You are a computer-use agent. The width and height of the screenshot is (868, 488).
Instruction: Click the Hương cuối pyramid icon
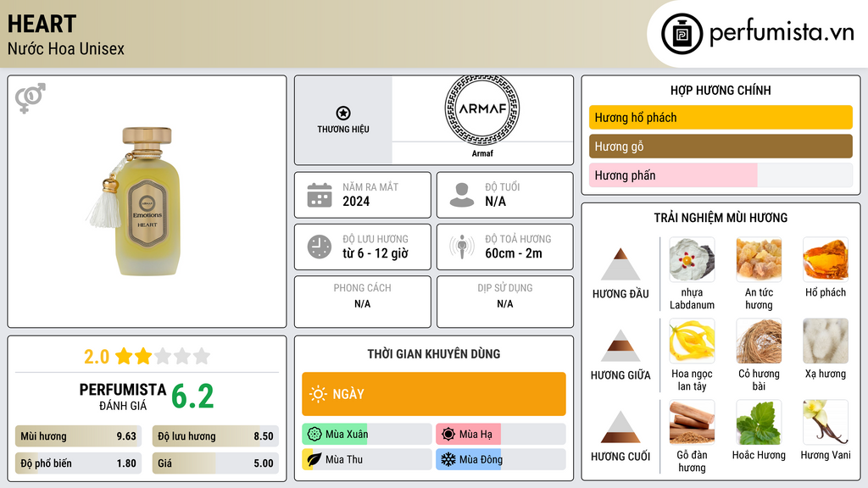[x=620, y=427]
